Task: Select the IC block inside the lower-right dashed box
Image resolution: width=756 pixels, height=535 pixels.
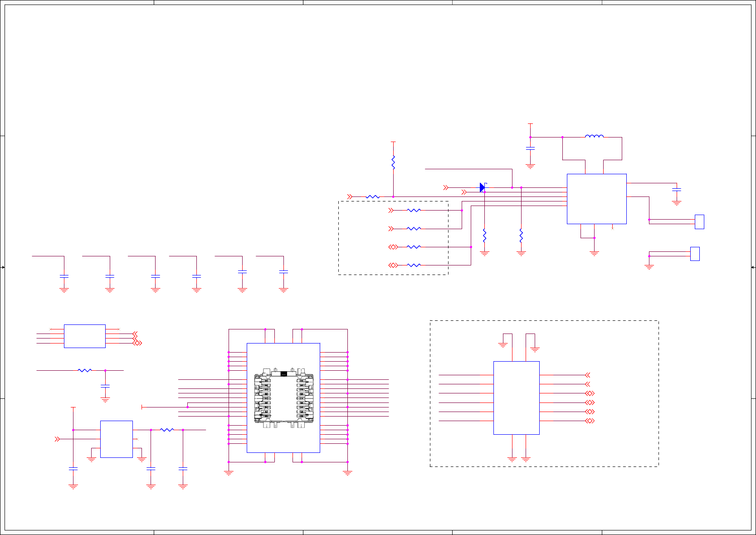Action: tap(517, 398)
